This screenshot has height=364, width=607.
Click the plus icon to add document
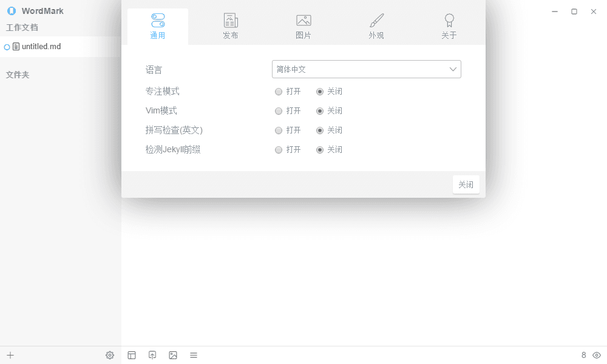click(10, 355)
